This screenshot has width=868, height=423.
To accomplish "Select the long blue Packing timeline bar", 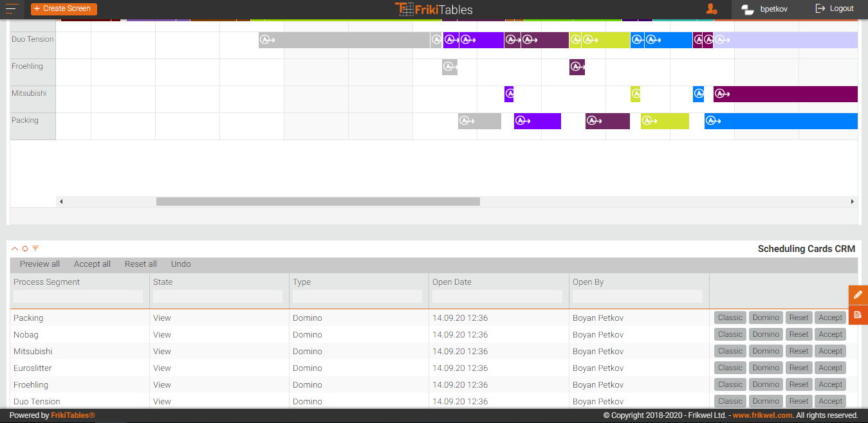I will click(x=781, y=121).
